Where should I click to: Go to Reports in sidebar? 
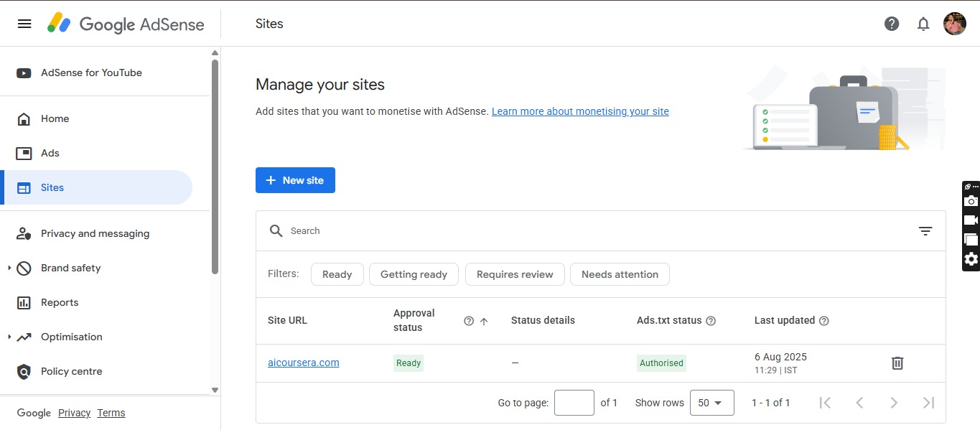coord(60,302)
